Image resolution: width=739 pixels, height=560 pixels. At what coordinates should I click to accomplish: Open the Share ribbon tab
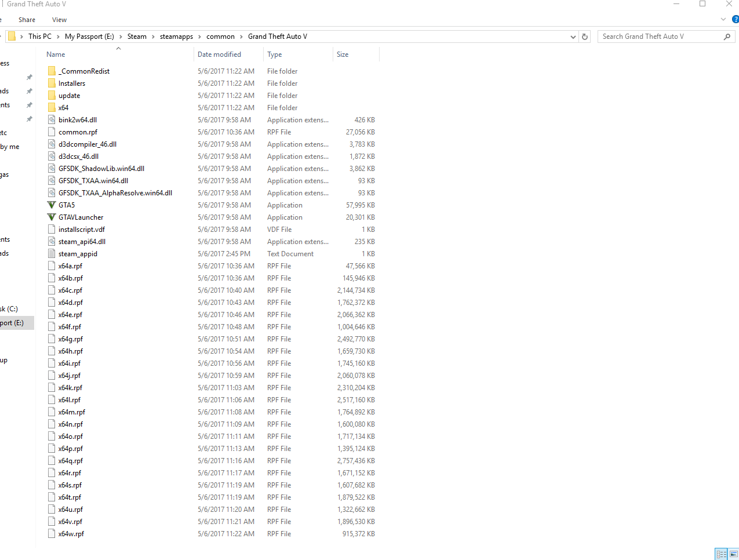pos(27,20)
